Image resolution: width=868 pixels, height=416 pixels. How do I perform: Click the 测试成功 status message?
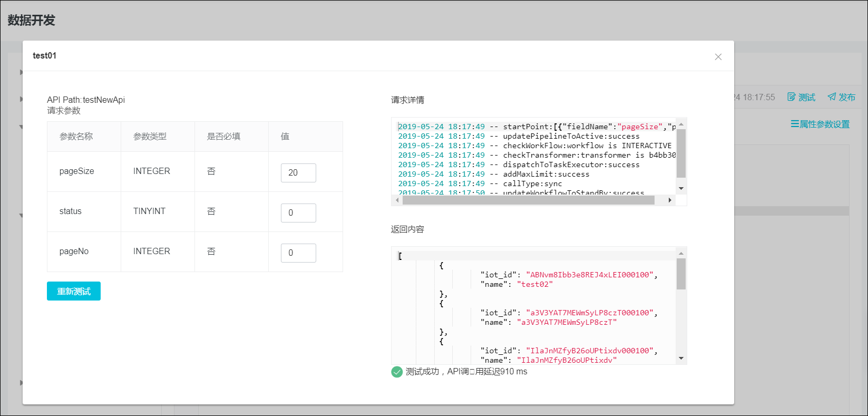(x=466, y=372)
